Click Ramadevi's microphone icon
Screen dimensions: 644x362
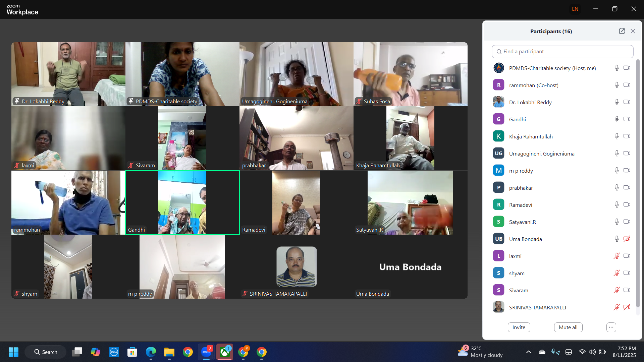pyautogui.click(x=616, y=205)
